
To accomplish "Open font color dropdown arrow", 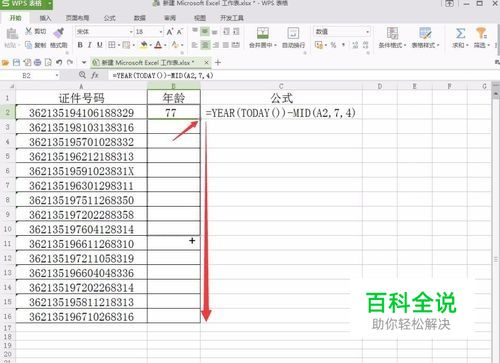I will pyautogui.click(x=165, y=45).
